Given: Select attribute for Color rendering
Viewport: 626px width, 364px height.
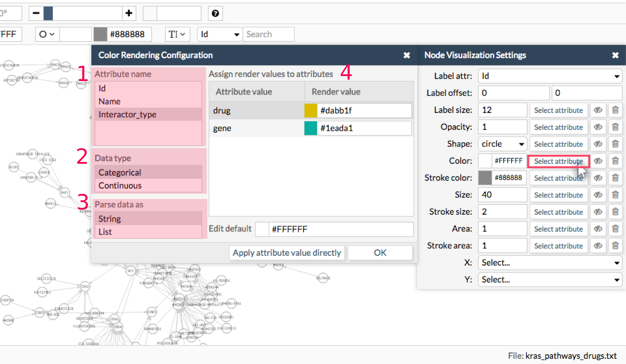Looking at the screenshot, I should 558,161.
